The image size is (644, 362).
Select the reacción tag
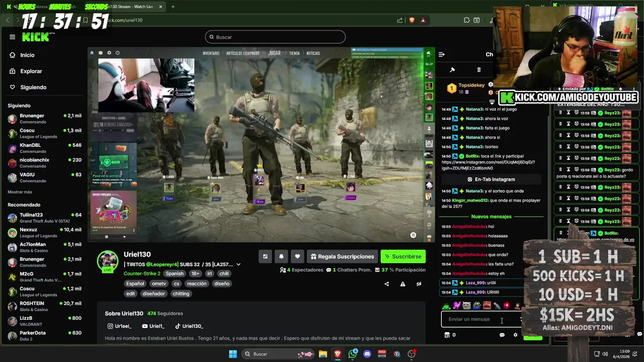tap(197, 284)
